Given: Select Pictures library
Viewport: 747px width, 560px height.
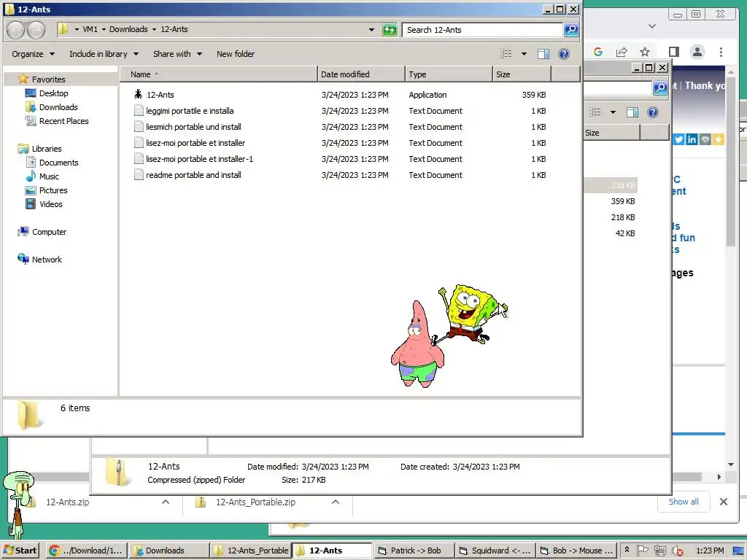Looking at the screenshot, I should point(53,190).
